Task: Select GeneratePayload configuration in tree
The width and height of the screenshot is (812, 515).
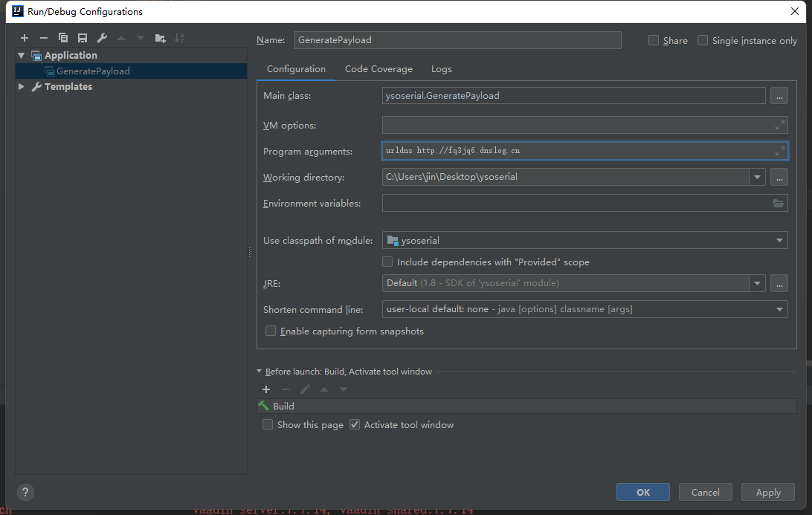Action: pyautogui.click(x=131, y=71)
